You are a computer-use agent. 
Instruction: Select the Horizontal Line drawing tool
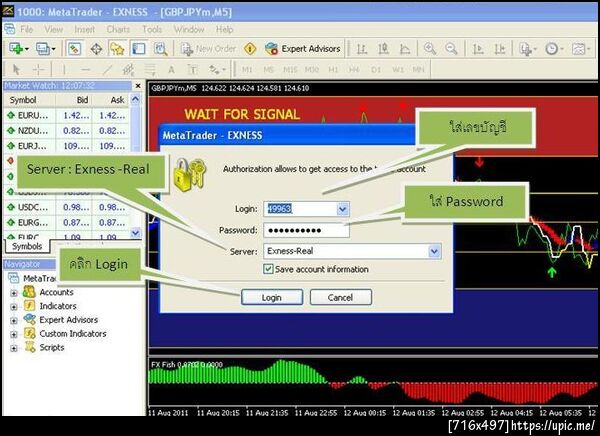pyautogui.click(x=86, y=70)
